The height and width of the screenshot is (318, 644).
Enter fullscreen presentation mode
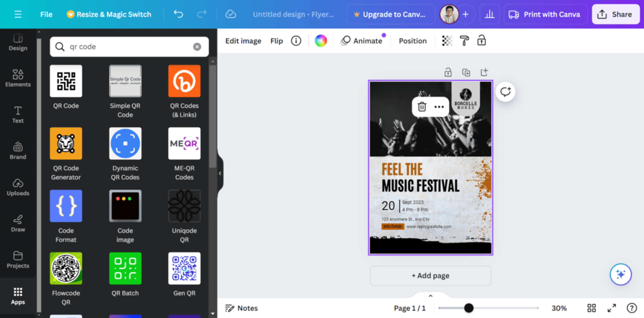612,308
